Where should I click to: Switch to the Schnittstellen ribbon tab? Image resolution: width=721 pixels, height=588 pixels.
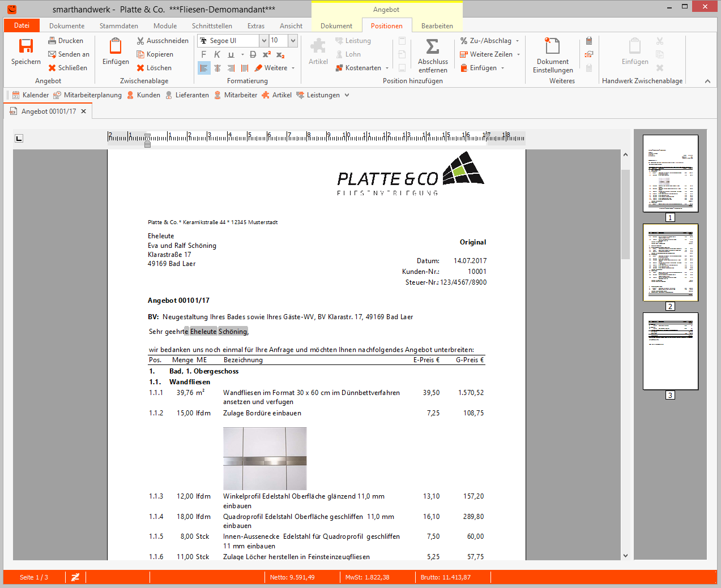pyautogui.click(x=212, y=26)
